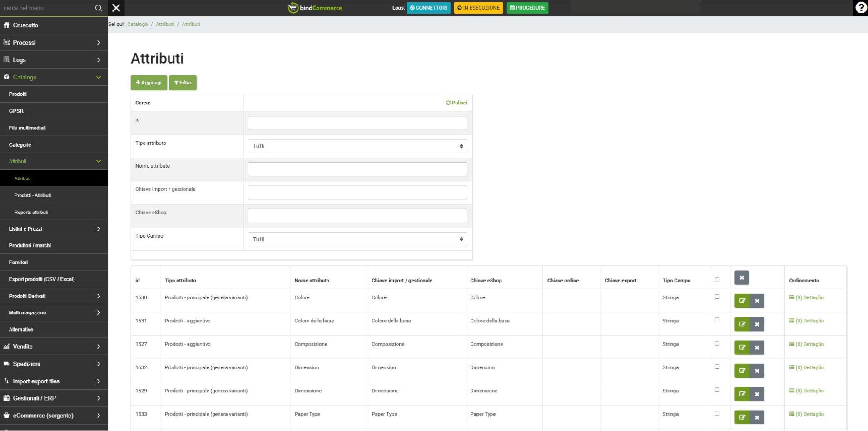Close the sidebar menu with X icon

[x=116, y=8]
